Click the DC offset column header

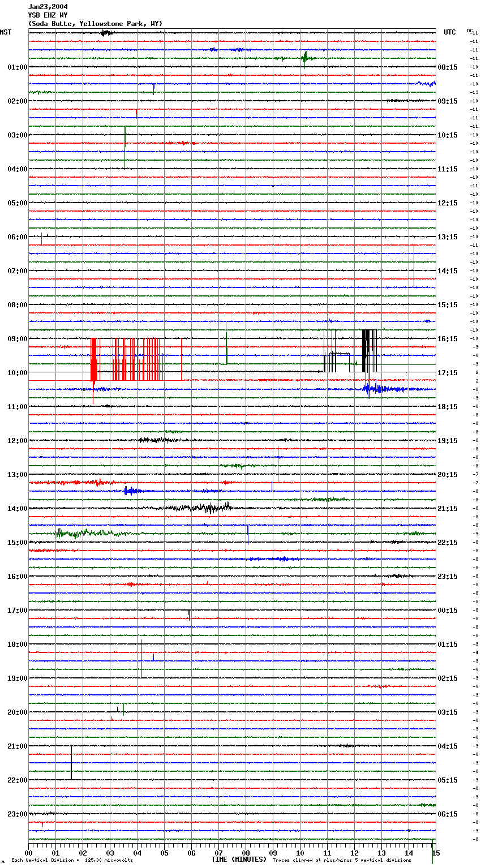click(470, 31)
